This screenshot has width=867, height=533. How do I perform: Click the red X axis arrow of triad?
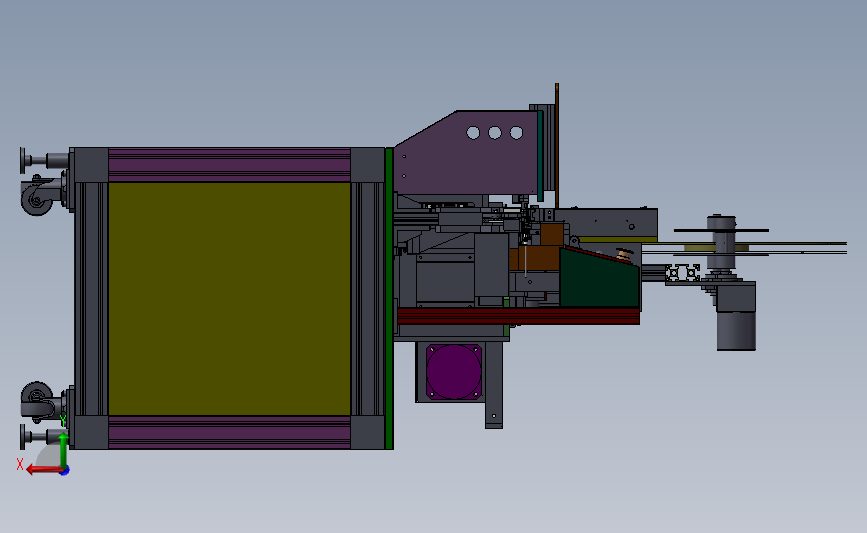43,470
